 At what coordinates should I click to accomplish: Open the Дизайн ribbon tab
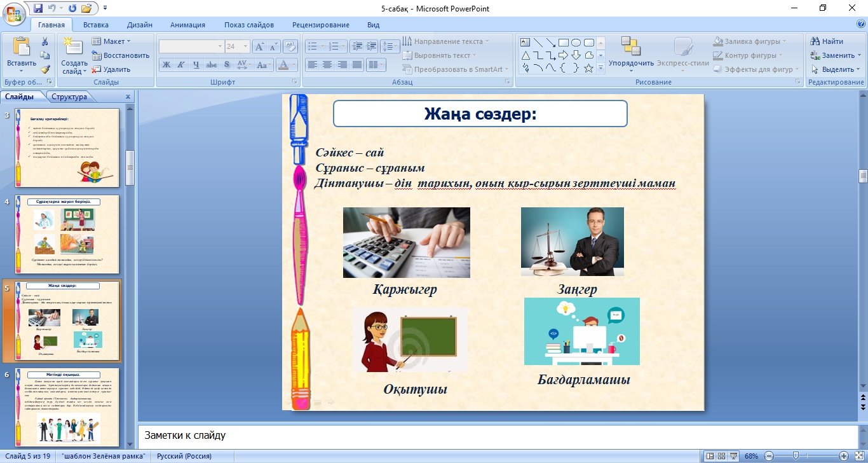click(139, 25)
